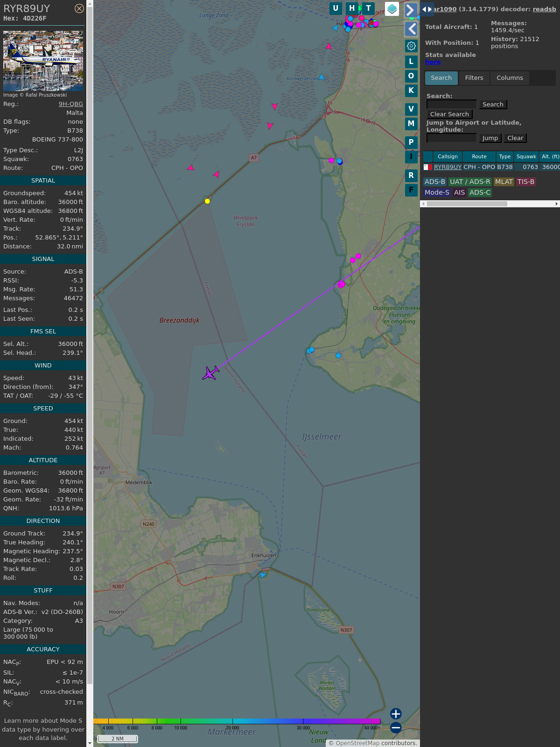Click the U map button

point(336,8)
